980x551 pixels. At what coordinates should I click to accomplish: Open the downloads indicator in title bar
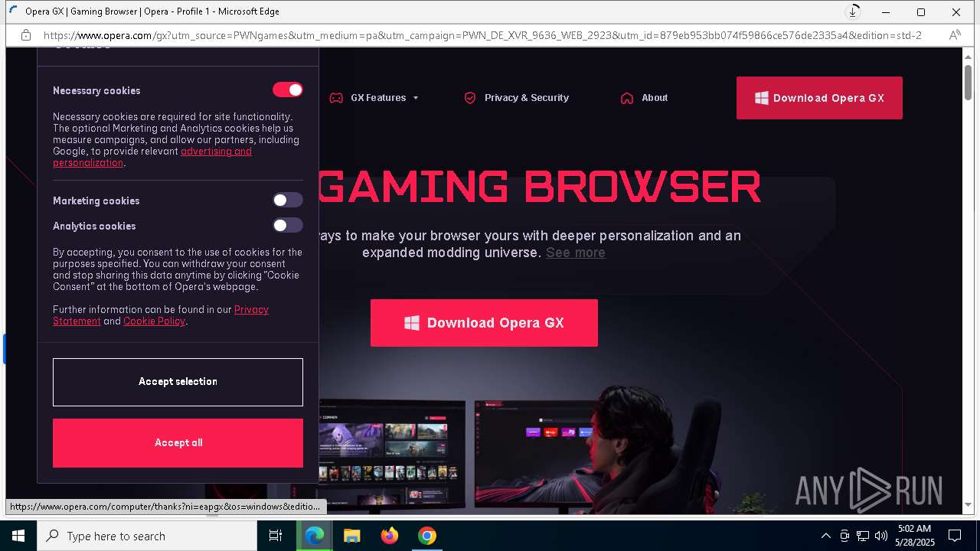click(x=852, y=12)
